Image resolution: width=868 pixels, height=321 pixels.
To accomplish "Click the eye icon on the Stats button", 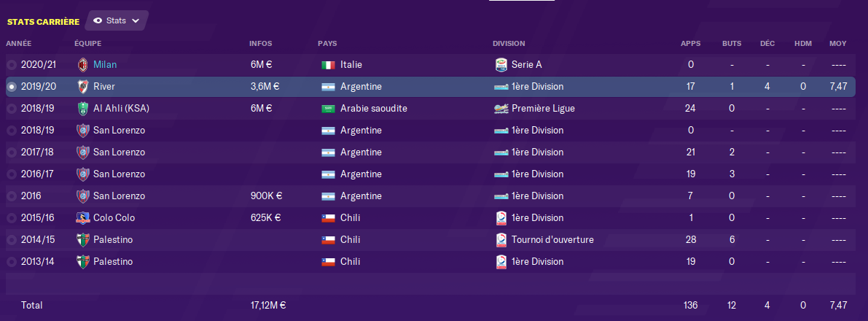I will [x=98, y=20].
